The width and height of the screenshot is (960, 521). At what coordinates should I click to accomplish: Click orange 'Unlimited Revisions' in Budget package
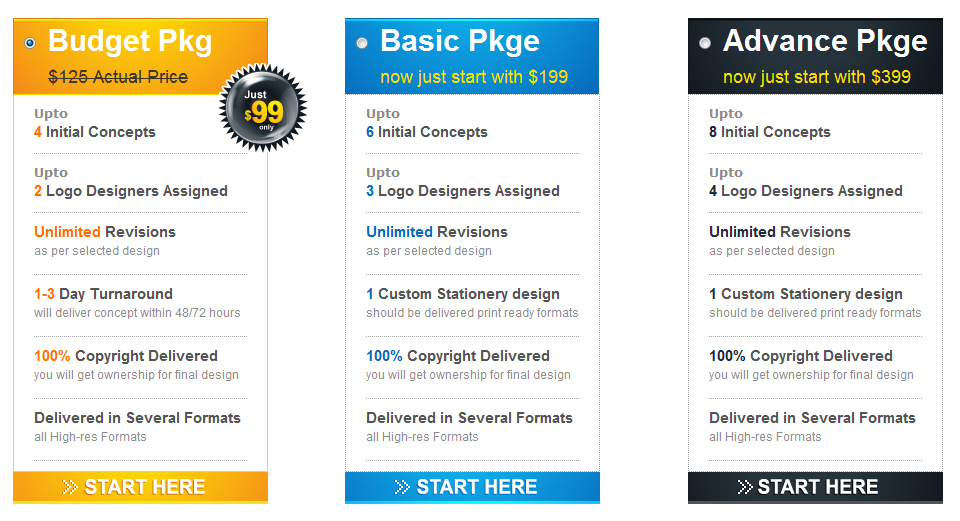pos(105,232)
